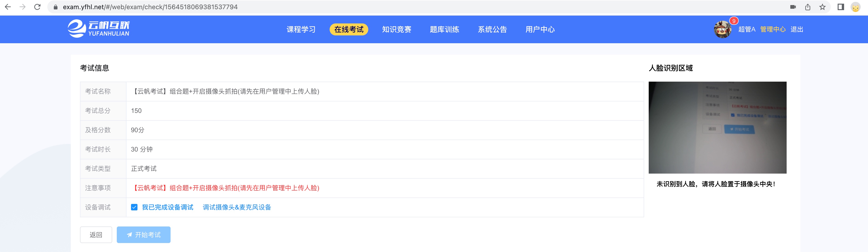Click the 考试类型 label cell
868x252 pixels.
tap(103, 169)
